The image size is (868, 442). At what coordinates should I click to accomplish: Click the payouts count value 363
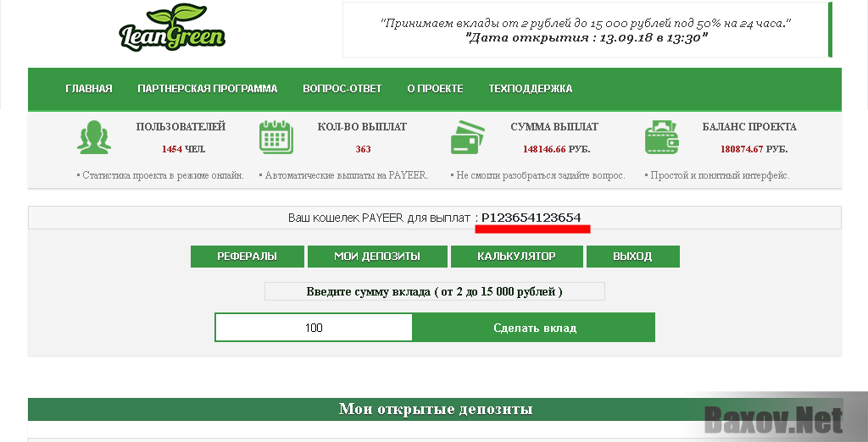(363, 149)
